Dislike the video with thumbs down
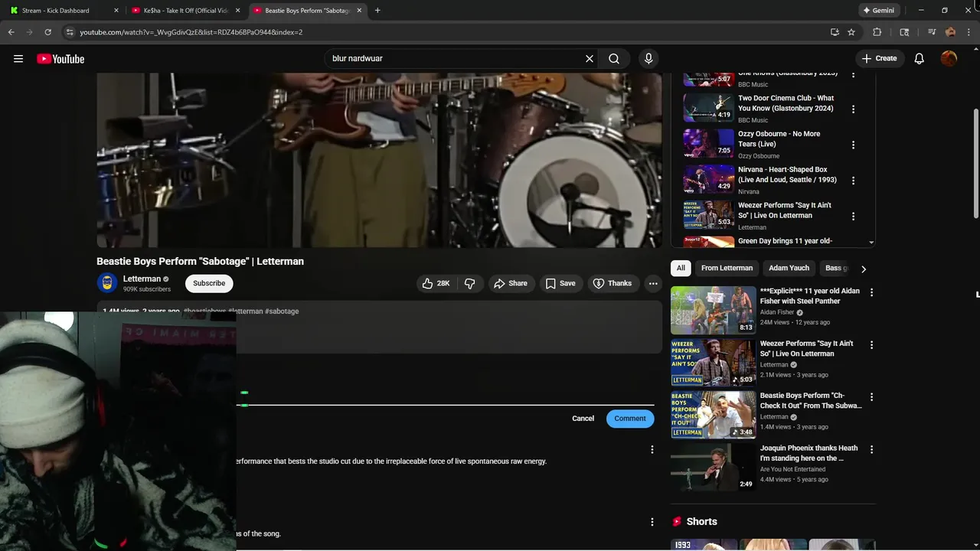This screenshot has height=551, width=980. [470, 283]
